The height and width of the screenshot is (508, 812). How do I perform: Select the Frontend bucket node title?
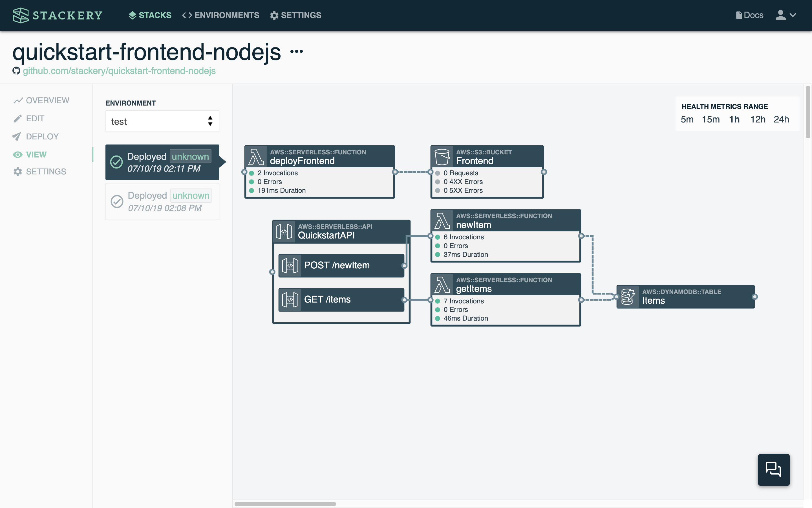click(475, 161)
